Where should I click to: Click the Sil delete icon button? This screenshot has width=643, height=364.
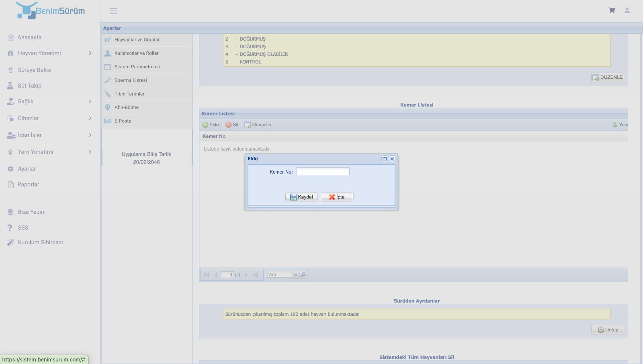point(232,125)
